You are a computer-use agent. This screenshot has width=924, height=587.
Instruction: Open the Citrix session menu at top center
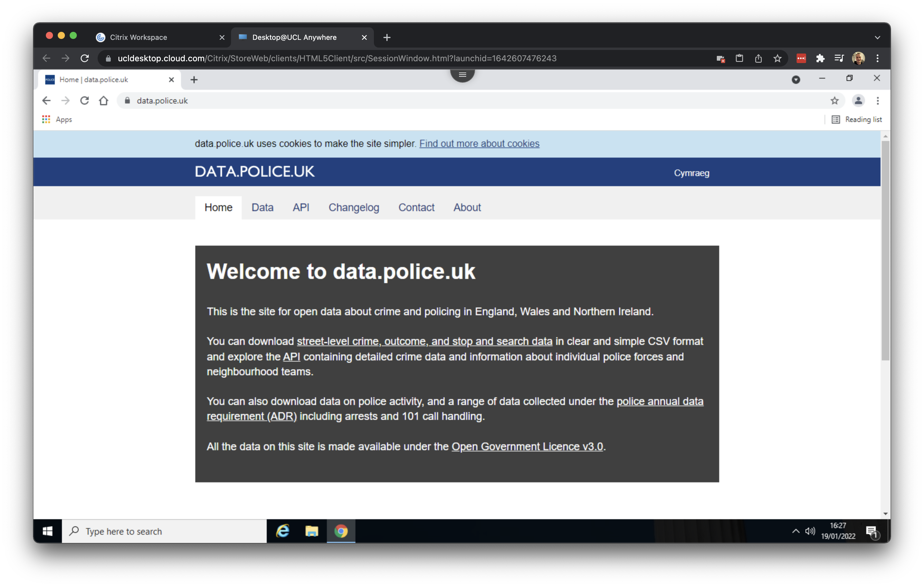click(462, 74)
